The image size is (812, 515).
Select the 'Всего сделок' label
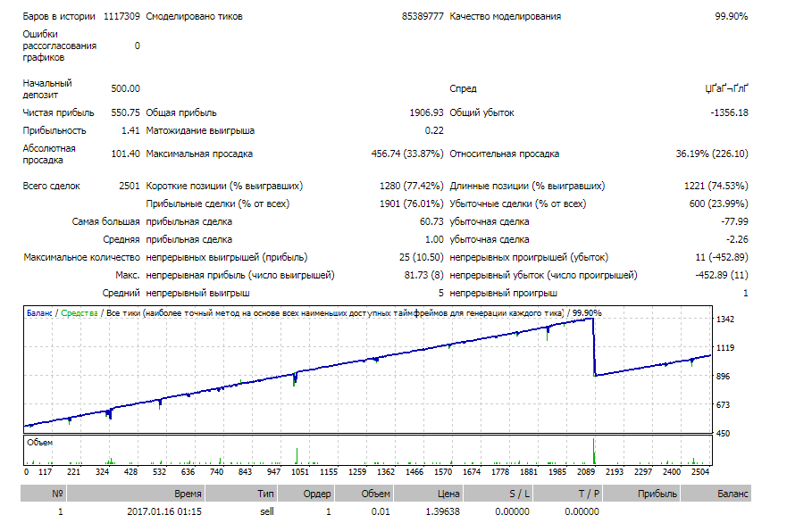pyautogui.click(x=51, y=186)
